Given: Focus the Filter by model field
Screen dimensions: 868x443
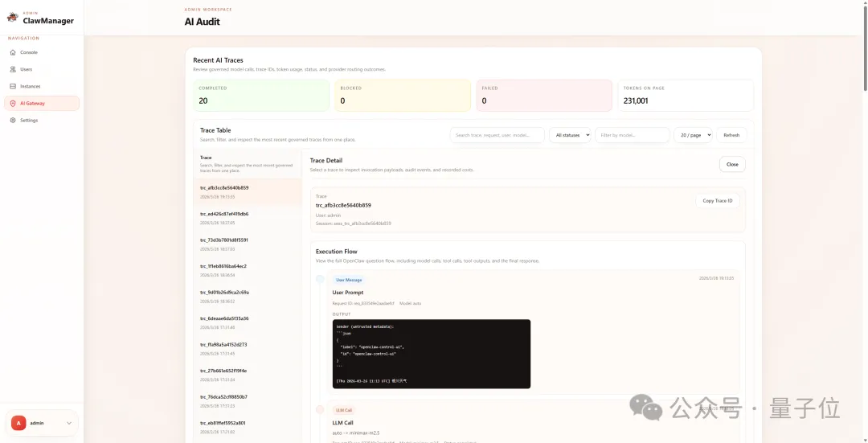Looking at the screenshot, I should click(x=632, y=135).
